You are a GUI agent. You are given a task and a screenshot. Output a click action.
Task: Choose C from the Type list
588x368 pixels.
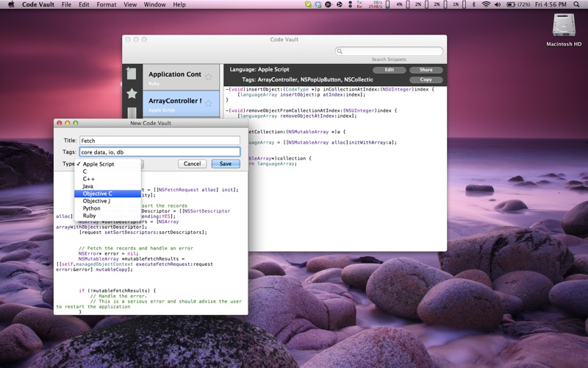(x=107, y=171)
